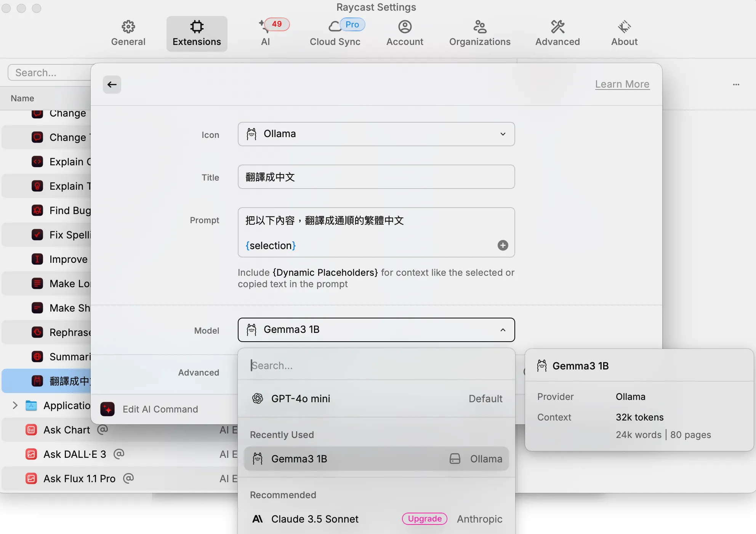Open the Learn More link
Screen dimensions: 756x534
tap(622, 84)
